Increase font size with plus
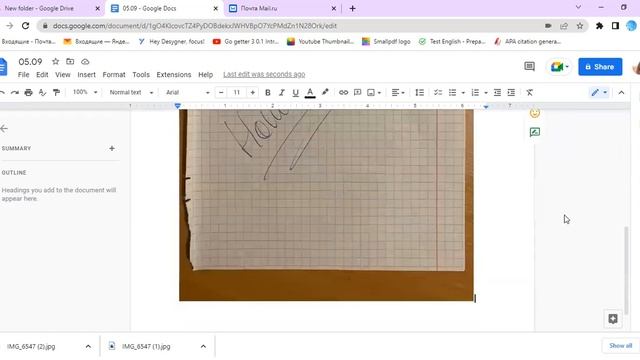The height and width of the screenshot is (360, 640). [x=253, y=93]
